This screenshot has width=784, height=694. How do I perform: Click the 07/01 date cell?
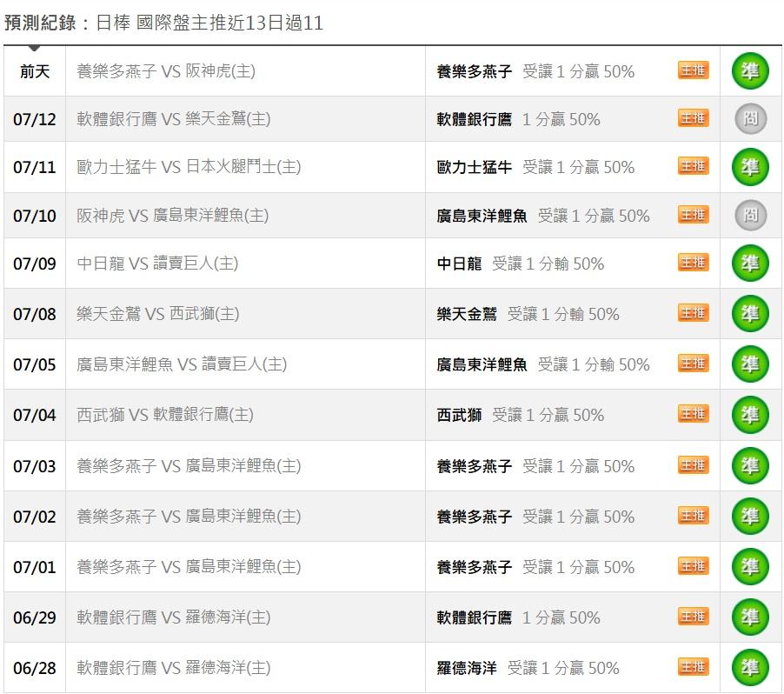tap(35, 567)
